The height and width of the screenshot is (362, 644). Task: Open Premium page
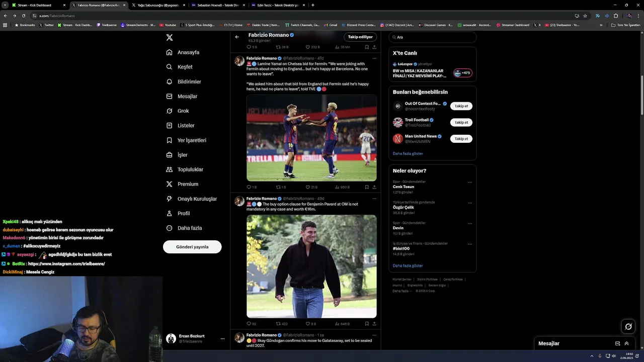182,184
